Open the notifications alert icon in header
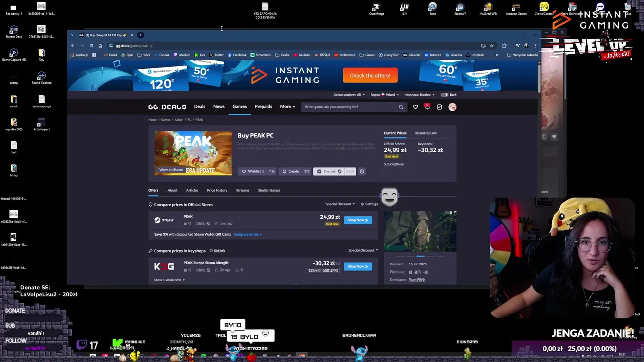This screenshot has height=362, width=644. tap(427, 106)
